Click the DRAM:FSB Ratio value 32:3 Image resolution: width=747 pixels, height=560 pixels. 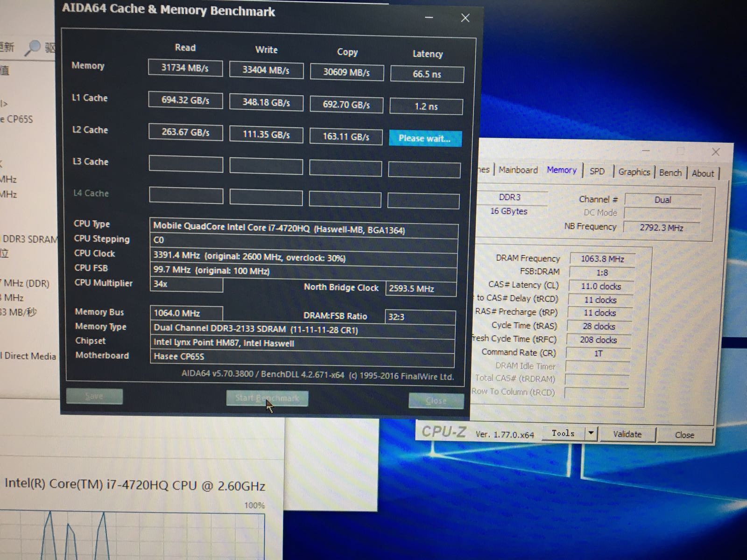(420, 317)
